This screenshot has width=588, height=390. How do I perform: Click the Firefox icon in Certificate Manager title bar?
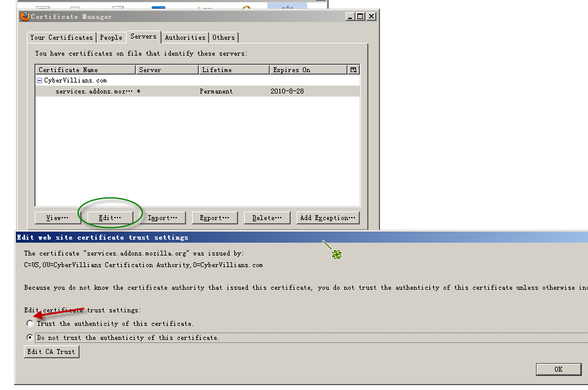point(24,17)
